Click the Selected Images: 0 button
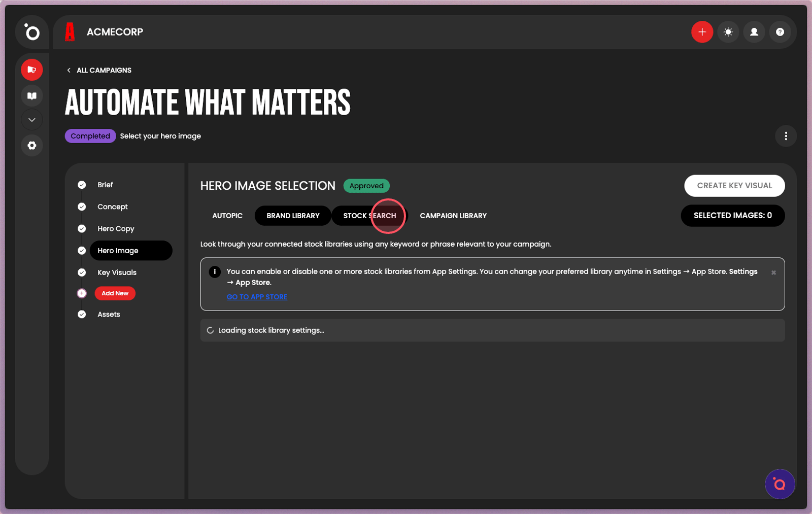Image resolution: width=812 pixels, height=514 pixels. coord(733,216)
